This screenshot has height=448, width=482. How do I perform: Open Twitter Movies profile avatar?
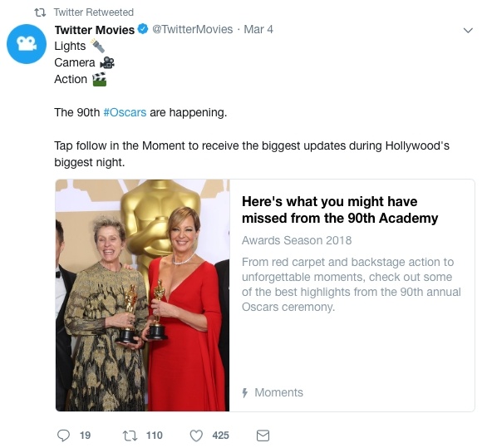27,44
